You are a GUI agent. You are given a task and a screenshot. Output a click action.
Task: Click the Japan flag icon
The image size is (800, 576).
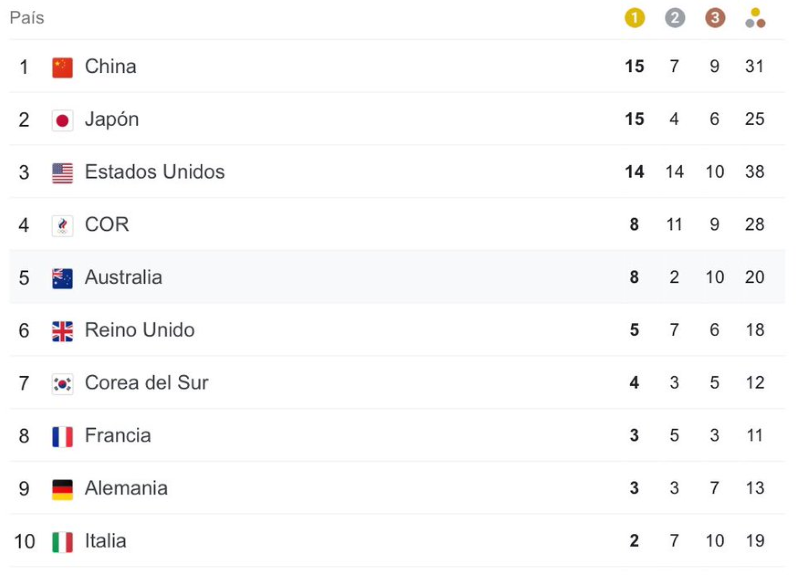pyautogui.click(x=63, y=120)
